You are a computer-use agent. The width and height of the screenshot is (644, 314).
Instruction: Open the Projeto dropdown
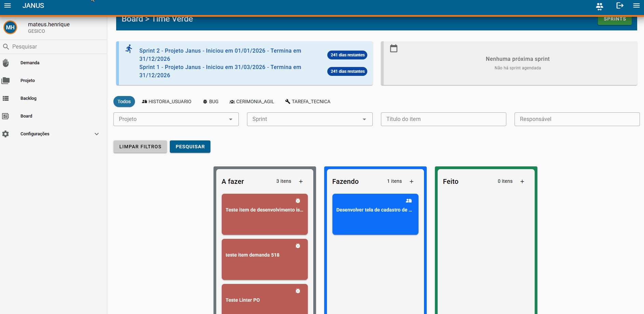pyautogui.click(x=176, y=119)
